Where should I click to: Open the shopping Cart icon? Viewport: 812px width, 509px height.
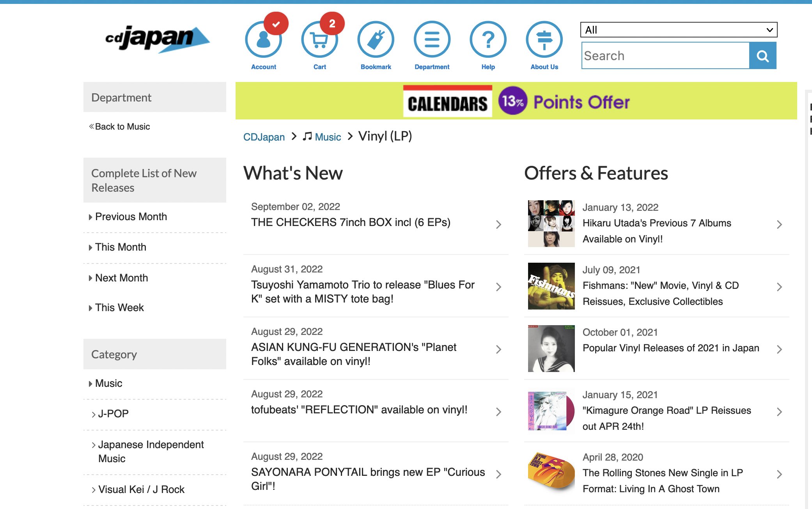[x=319, y=40]
